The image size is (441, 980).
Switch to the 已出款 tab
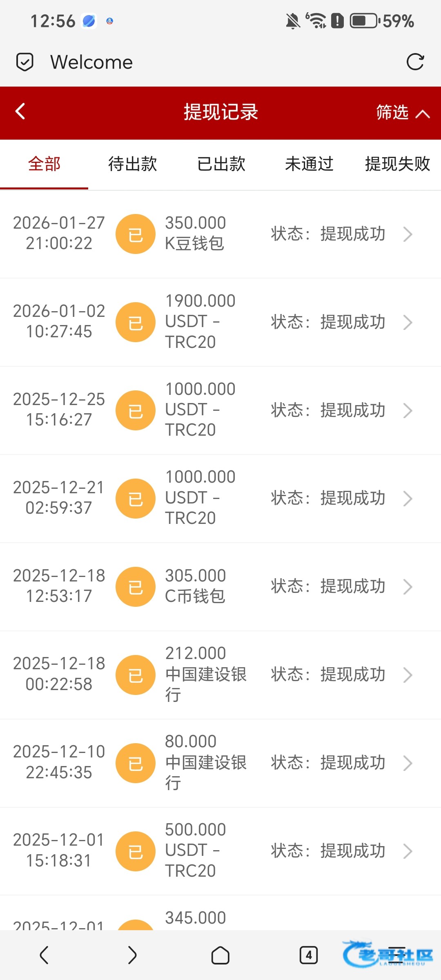[221, 164]
